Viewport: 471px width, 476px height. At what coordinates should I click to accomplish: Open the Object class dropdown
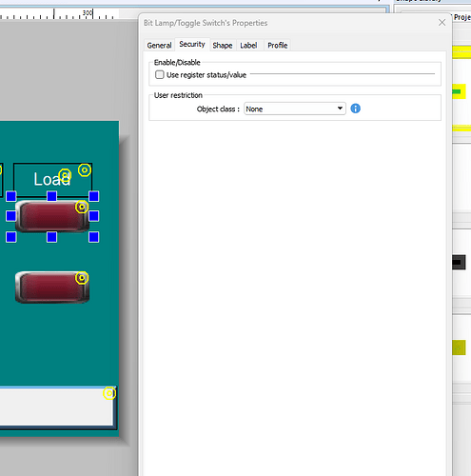[295, 109]
